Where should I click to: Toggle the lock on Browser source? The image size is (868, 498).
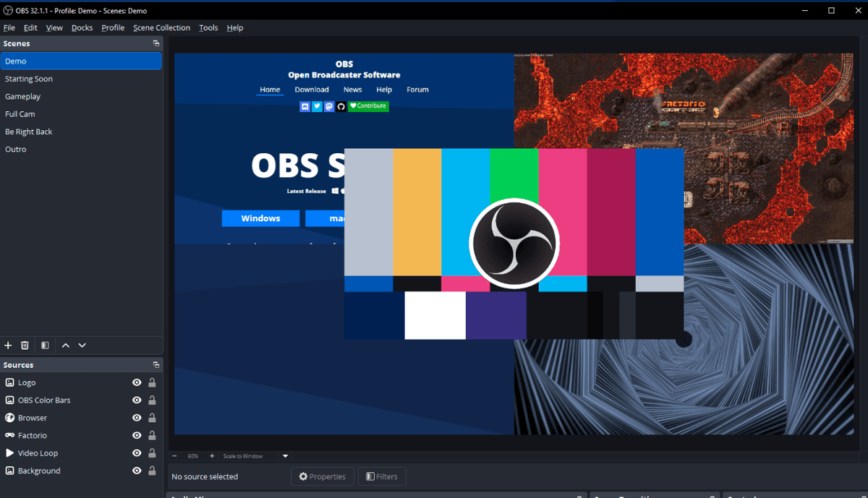point(152,418)
